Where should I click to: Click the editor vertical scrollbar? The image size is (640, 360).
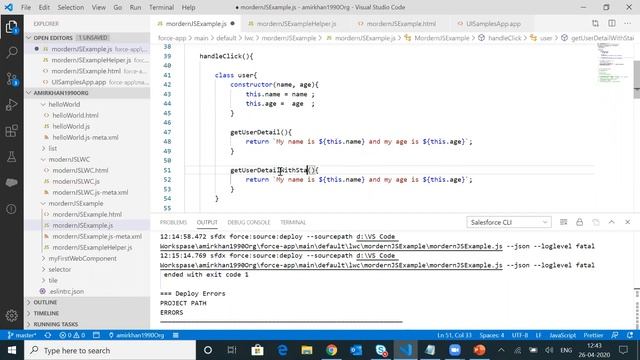[x=636, y=80]
